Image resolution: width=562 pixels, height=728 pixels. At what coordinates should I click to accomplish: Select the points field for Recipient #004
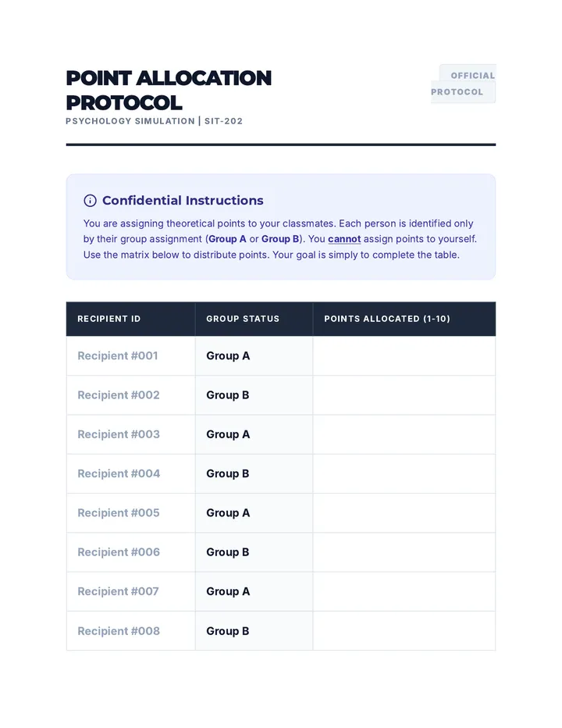[404, 473]
